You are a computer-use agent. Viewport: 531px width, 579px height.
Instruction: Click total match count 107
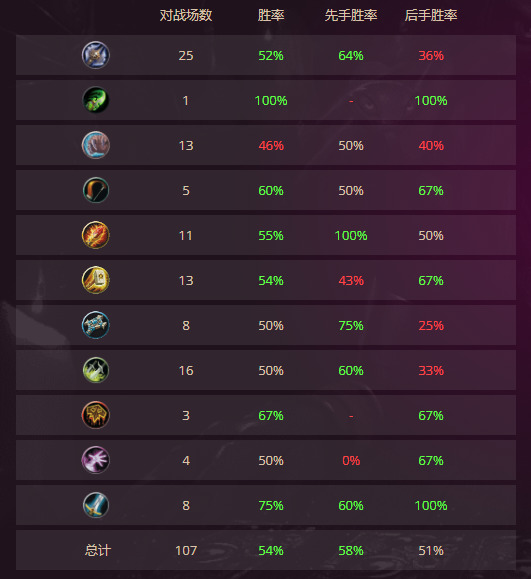point(186,551)
